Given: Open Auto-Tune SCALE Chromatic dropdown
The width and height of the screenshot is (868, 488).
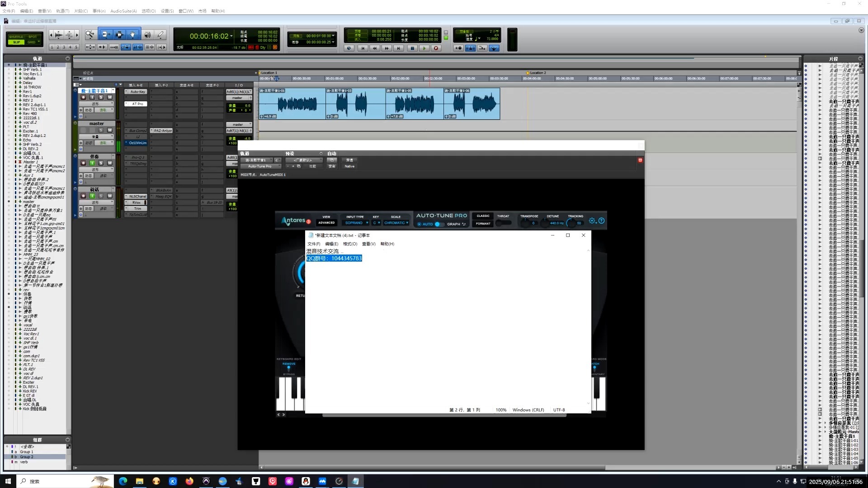Looking at the screenshot, I should click(396, 223).
